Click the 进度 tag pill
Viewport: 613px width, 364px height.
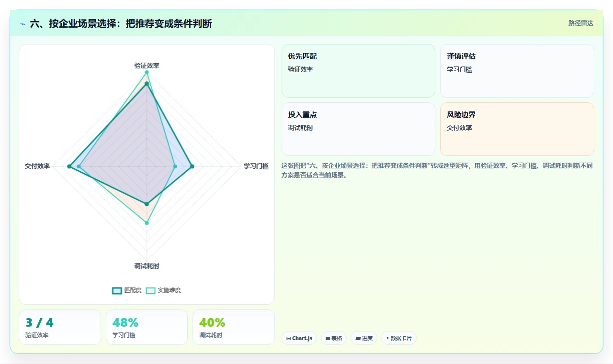(364, 338)
